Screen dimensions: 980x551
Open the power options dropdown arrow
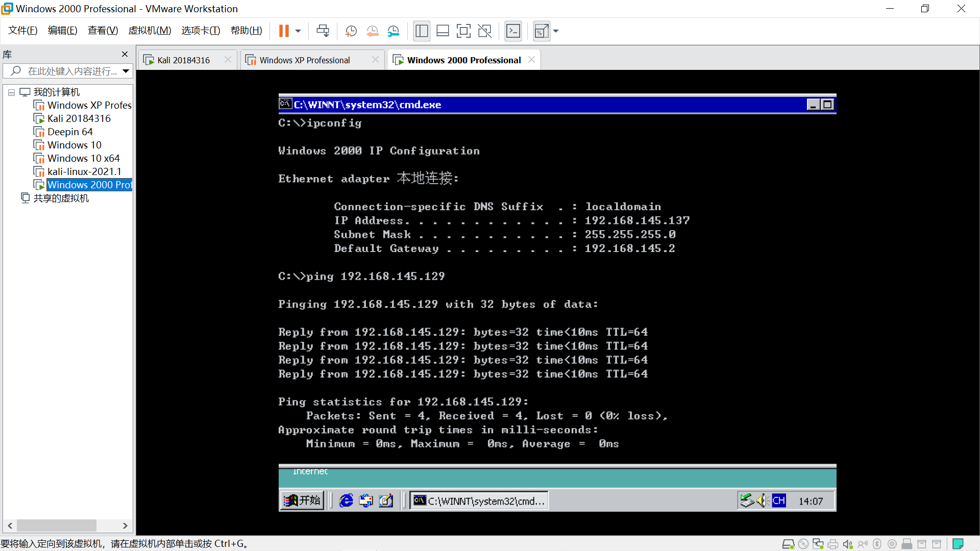[298, 31]
